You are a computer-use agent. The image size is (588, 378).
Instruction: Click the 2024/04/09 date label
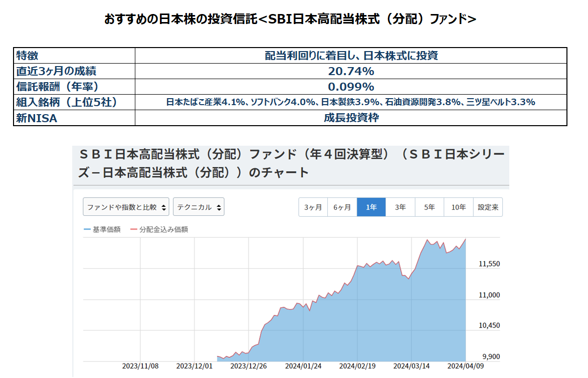465,366
